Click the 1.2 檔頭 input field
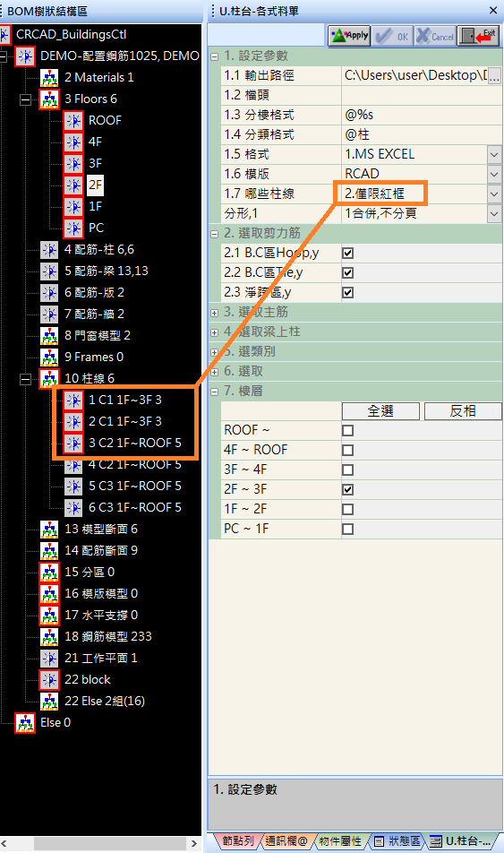504x853 pixels. point(422,95)
